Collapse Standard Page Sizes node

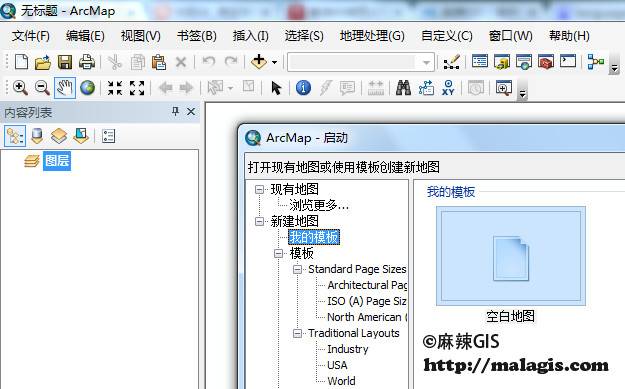point(297,269)
